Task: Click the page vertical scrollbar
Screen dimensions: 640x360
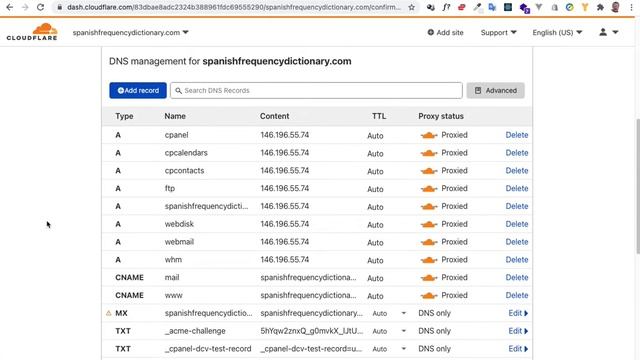Action: (637, 186)
